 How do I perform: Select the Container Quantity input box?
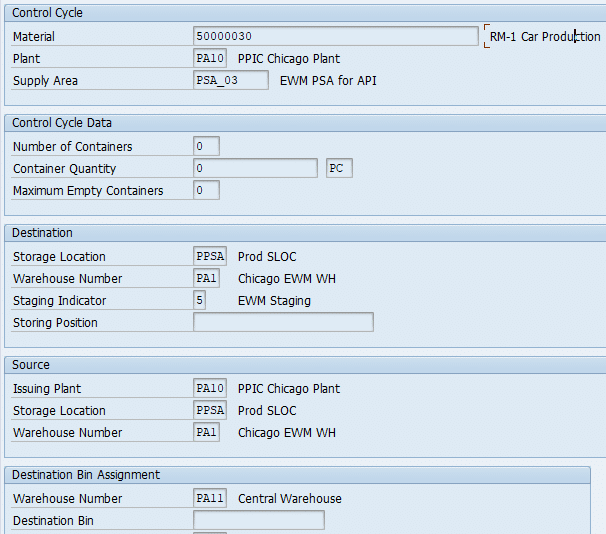(x=255, y=169)
